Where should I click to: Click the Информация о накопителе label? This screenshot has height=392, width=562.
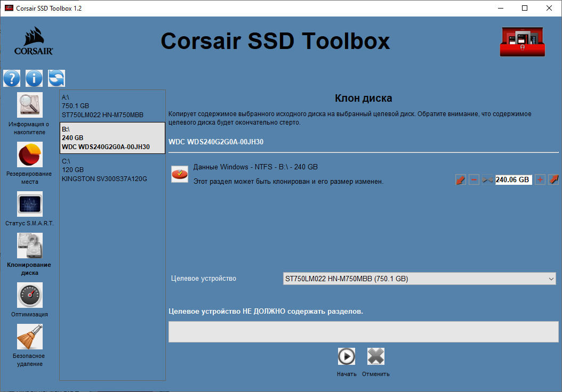[29, 128]
